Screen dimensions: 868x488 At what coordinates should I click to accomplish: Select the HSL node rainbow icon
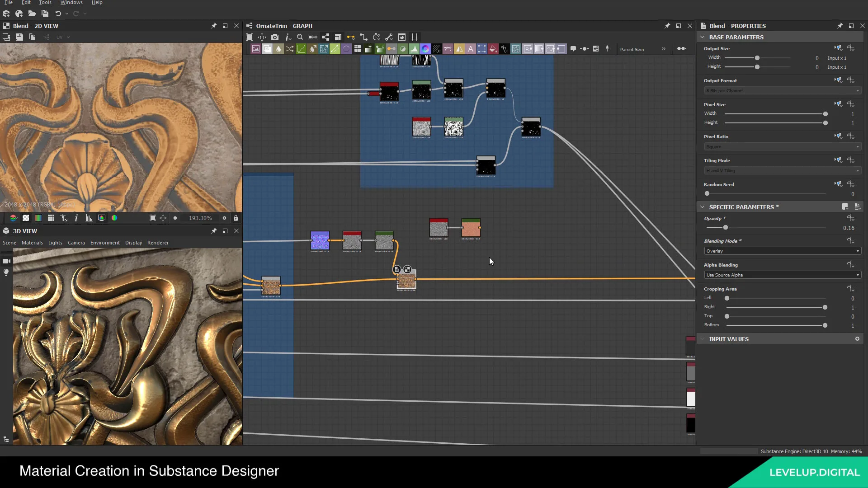[x=425, y=49]
